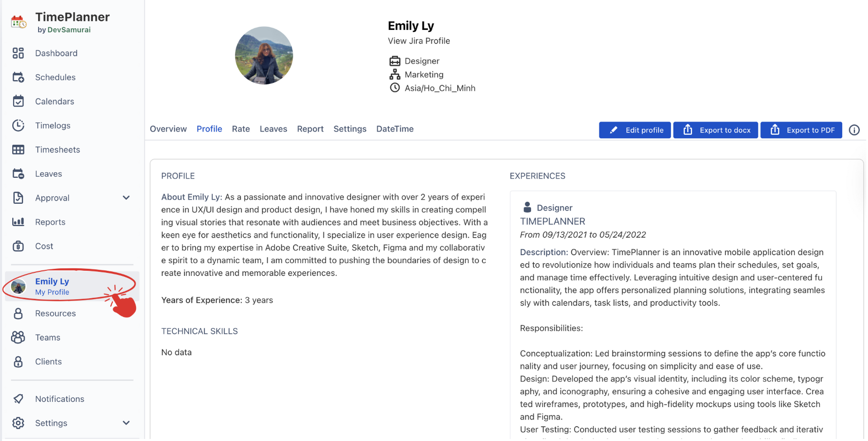Click the Teams group icon
Viewport: 868px width, 441px height.
click(x=18, y=337)
